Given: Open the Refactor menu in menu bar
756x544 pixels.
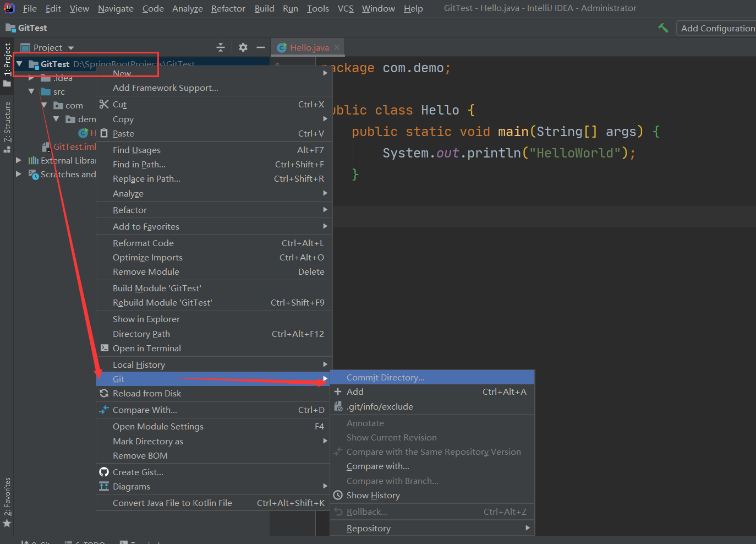Looking at the screenshot, I should pyautogui.click(x=228, y=8).
